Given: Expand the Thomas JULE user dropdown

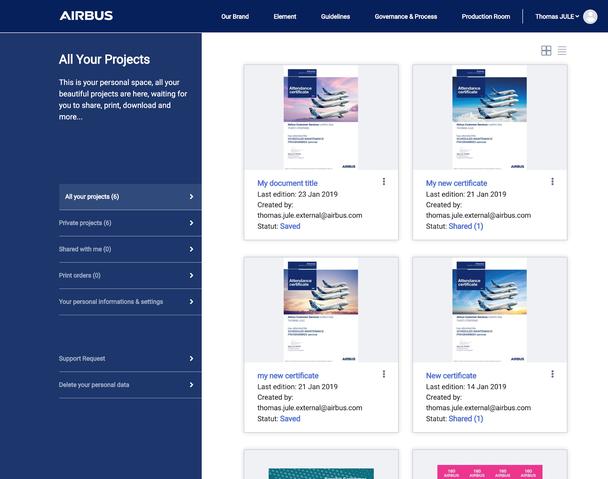Looking at the screenshot, I should 557,17.
